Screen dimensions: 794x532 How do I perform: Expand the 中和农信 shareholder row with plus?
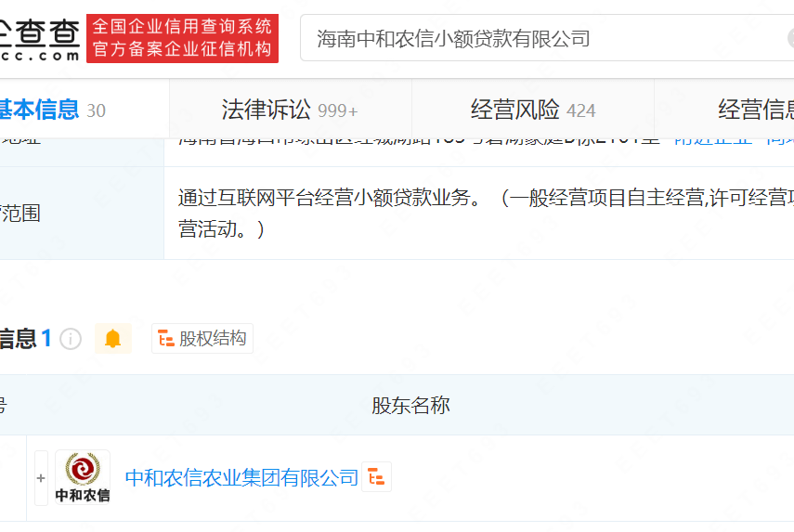click(x=41, y=478)
